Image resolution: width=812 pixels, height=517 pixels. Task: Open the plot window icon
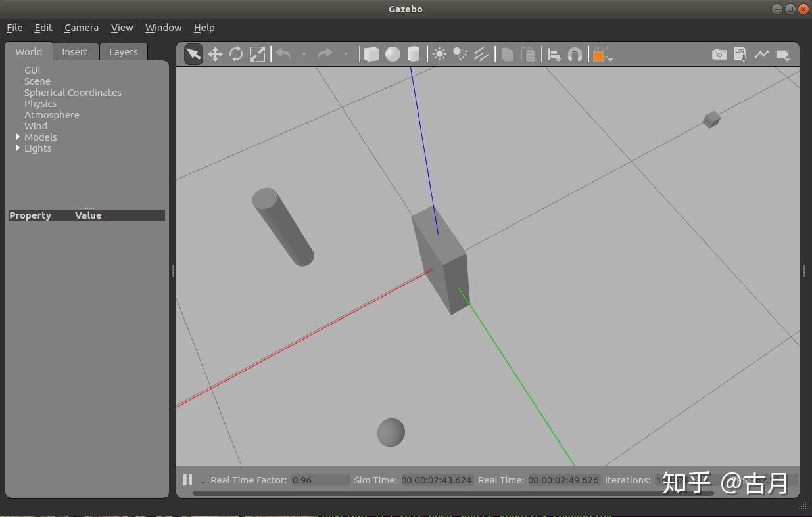coord(761,54)
